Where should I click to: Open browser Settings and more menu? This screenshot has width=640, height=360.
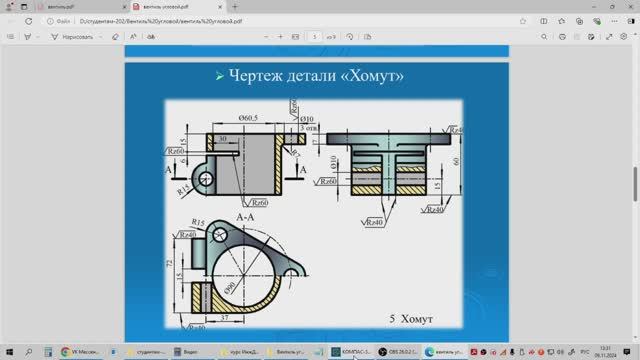(614, 21)
